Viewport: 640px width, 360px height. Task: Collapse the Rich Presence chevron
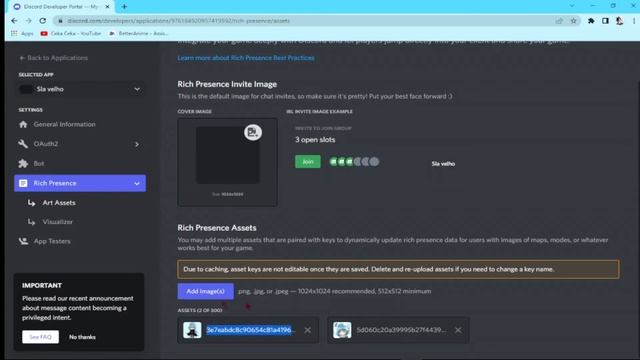pyautogui.click(x=137, y=184)
